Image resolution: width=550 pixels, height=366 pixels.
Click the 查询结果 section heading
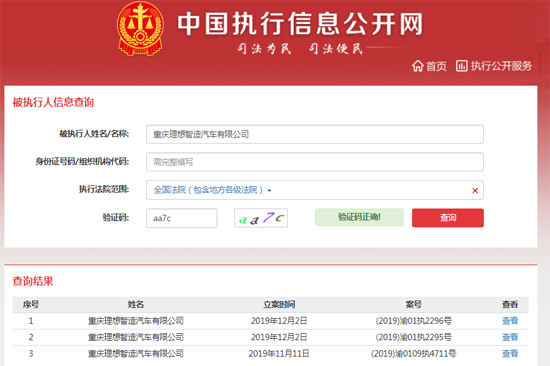[x=33, y=281]
